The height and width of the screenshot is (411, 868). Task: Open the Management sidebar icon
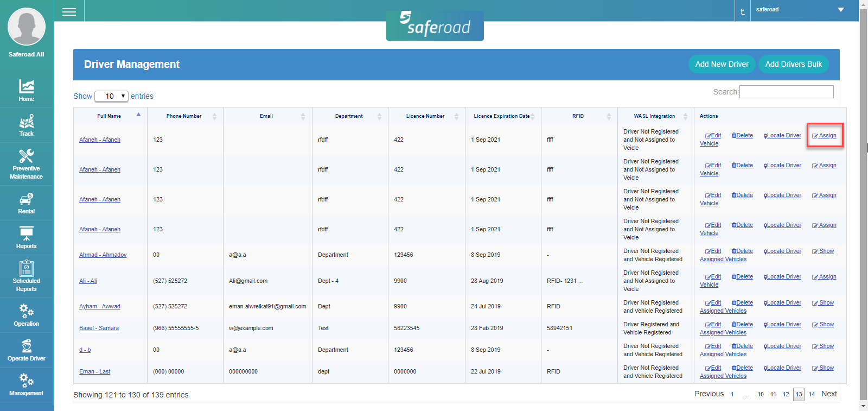(x=26, y=384)
